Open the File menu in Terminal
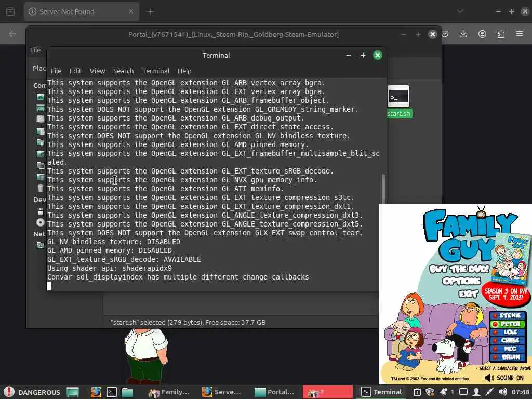This screenshot has width=532, height=399. pos(56,71)
